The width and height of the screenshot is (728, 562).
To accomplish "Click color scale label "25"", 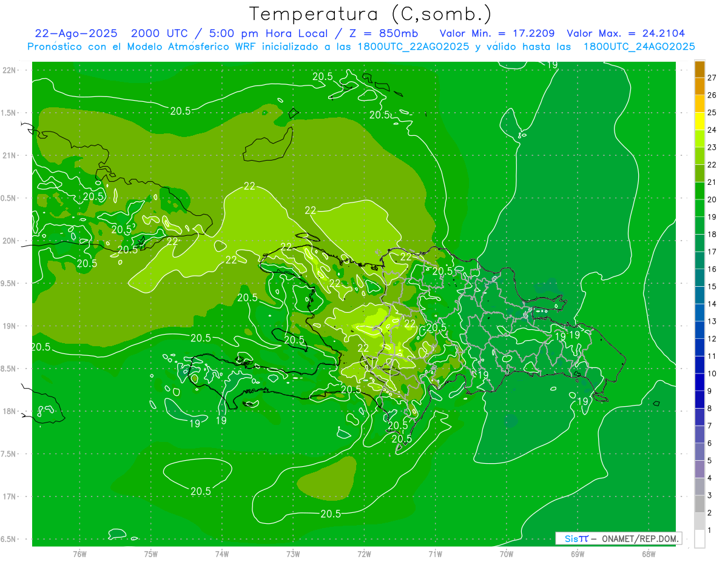I will point(712,113).
